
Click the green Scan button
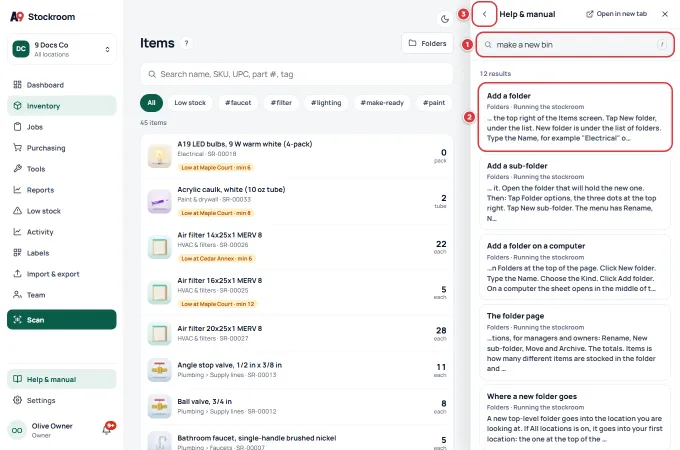click(62, 320)
